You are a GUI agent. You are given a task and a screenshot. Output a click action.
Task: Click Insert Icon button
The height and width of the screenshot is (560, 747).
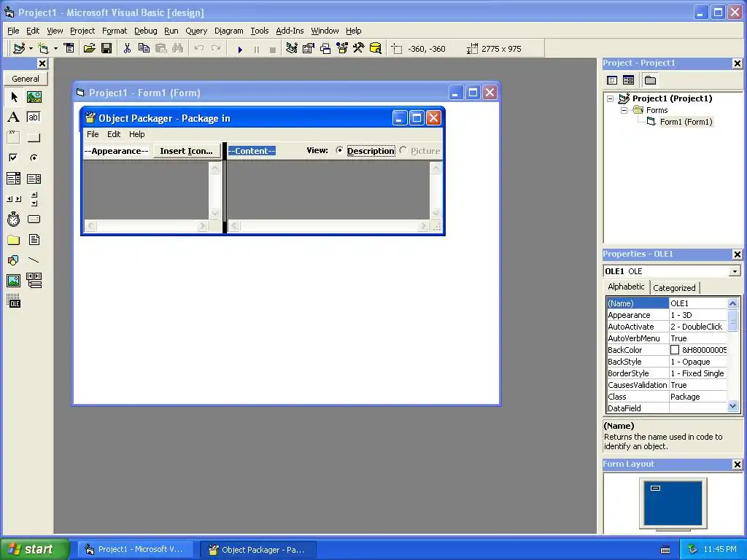pos(186,151)
